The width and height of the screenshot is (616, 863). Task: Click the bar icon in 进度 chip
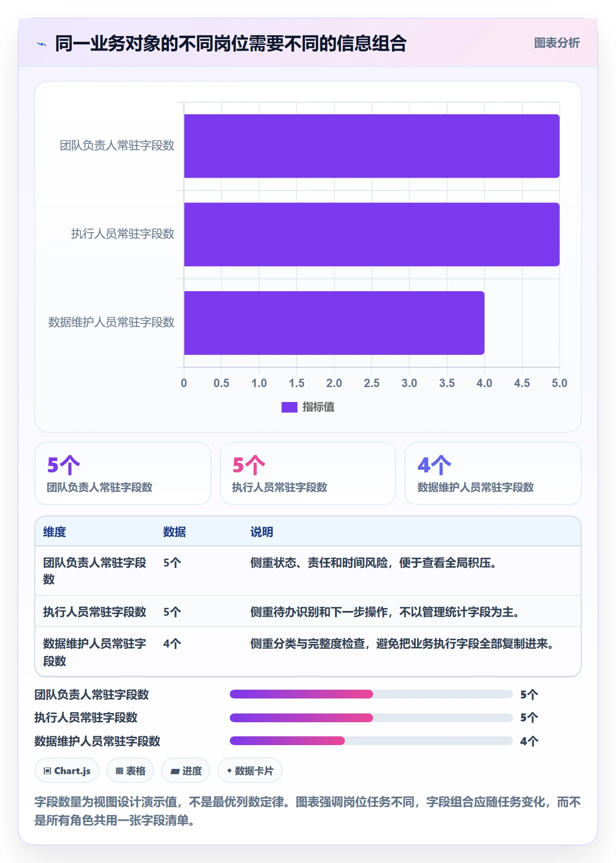point(175,771)
